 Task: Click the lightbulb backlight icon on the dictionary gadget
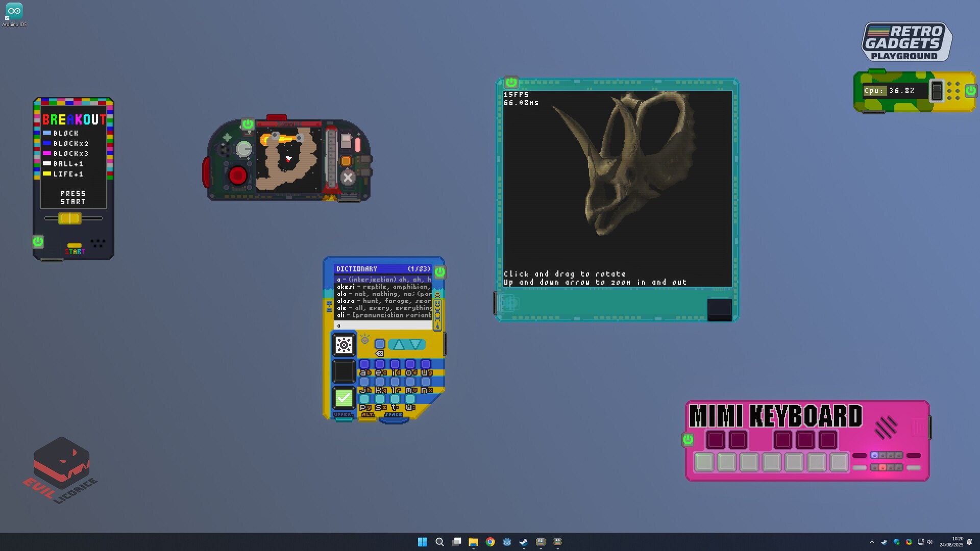point(364,339)
